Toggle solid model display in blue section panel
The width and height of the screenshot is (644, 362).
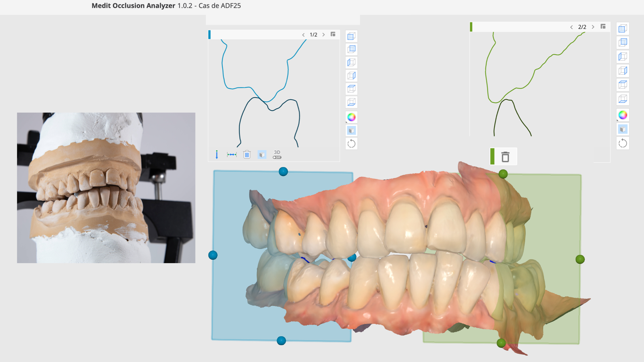click(262, 155)
